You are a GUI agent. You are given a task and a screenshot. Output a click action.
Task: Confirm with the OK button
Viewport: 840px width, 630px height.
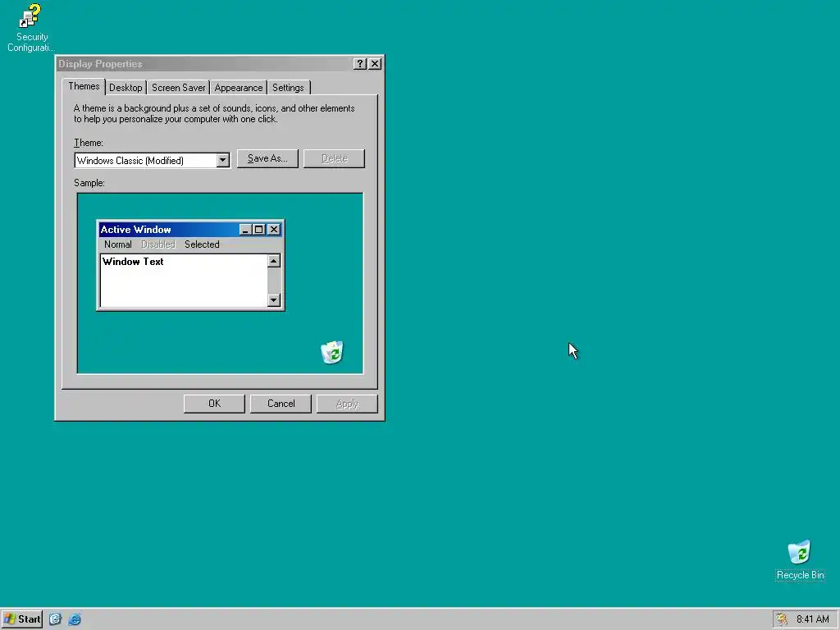tap(214, 404)
